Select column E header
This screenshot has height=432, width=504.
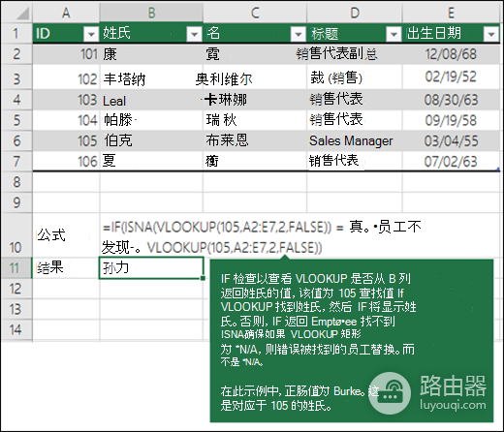(451, 13)
